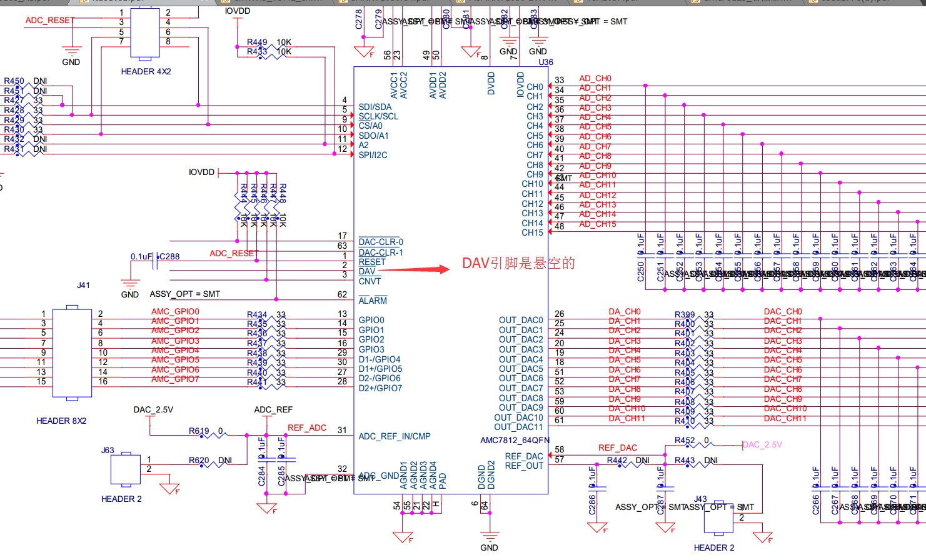Screen dimensions: 926x560
Task: Select the DAC-CLR-0 pin label
Action: [381, 242]
